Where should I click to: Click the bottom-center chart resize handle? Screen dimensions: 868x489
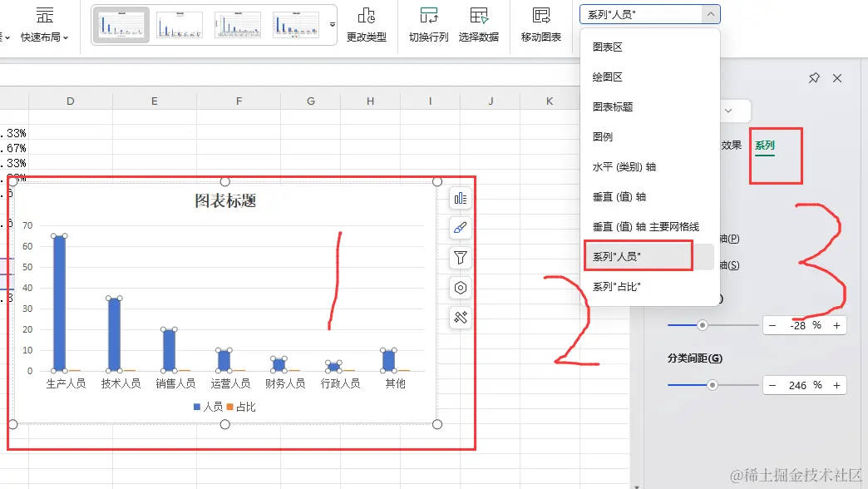coord(224,424)
